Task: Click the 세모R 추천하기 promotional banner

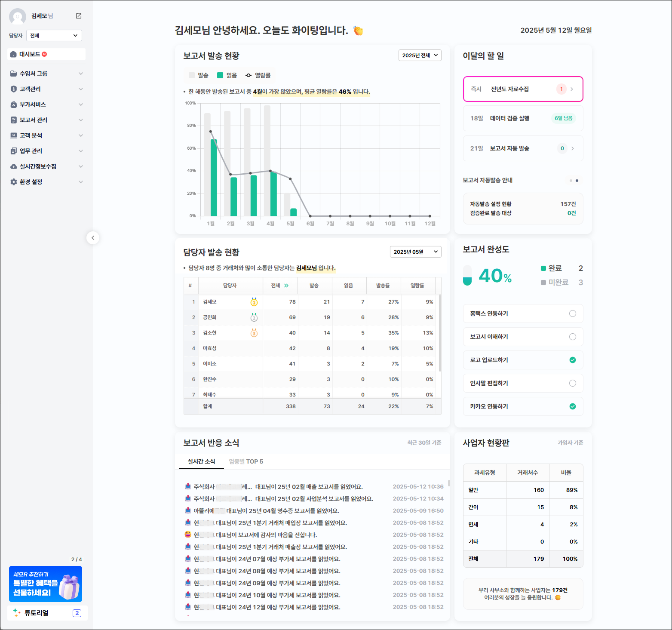Action: pos(46,584)
